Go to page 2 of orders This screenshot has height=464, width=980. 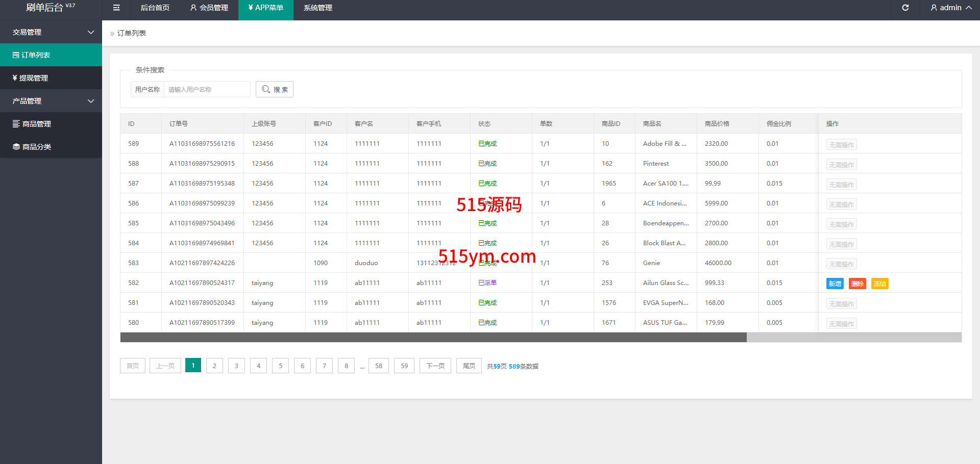(x=214, y=366)
